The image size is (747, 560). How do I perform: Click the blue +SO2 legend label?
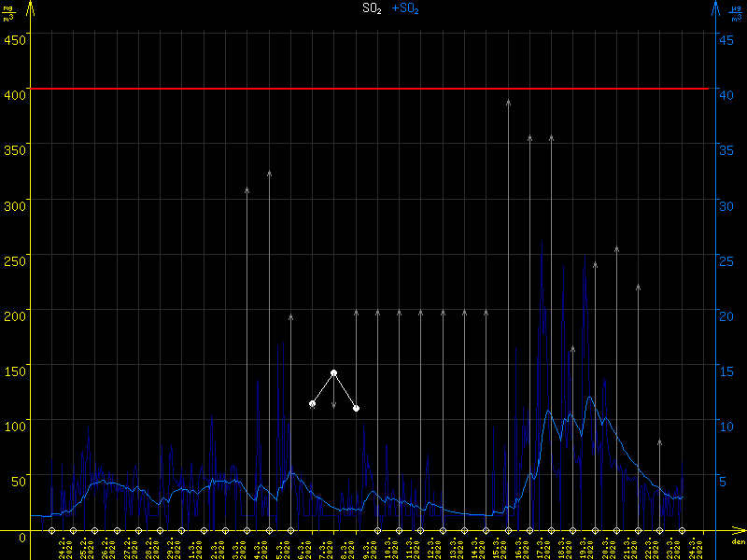tap(405, 8)
